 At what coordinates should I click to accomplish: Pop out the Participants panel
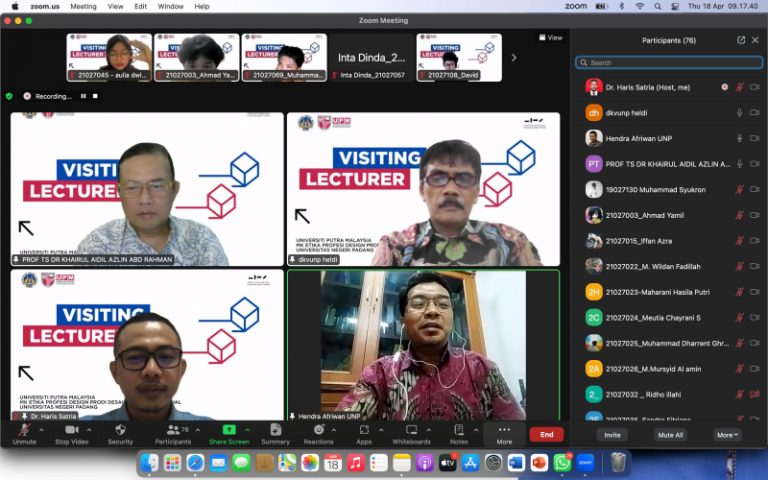point(741,40)
